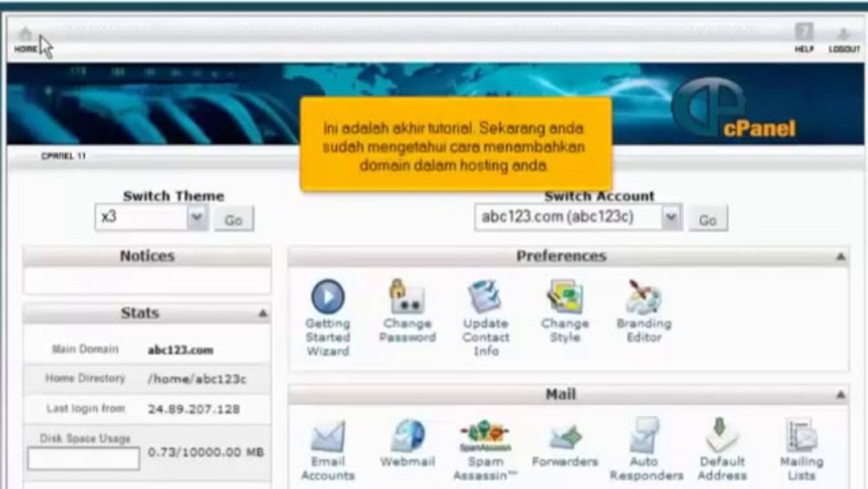
Task: Select home directory /home/abc123c
Action: click(197, 379)
